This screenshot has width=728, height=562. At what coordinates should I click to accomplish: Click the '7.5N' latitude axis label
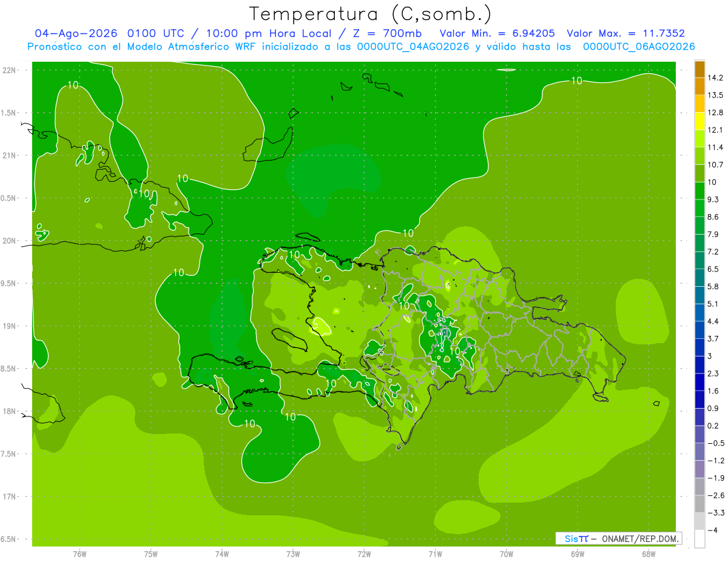click(x=8, y=454)
